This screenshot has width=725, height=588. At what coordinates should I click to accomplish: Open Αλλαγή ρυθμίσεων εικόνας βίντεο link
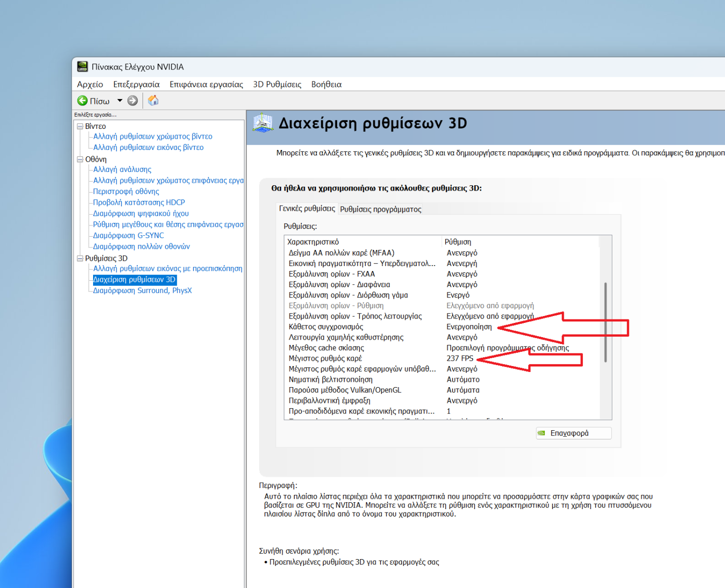tap(148, 147)
